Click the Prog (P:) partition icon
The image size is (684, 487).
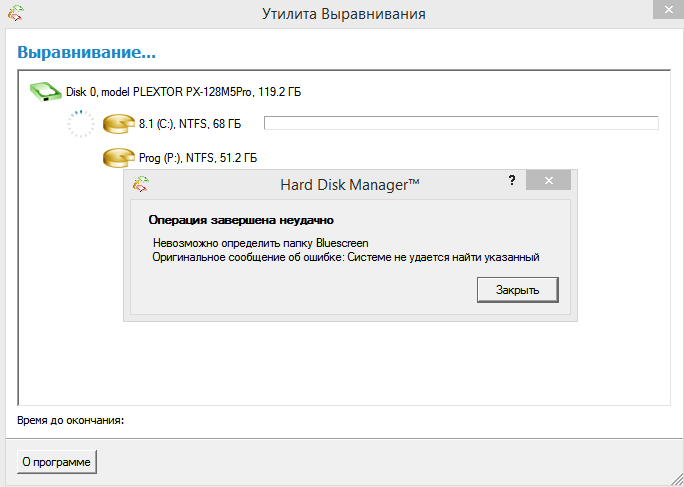118,158
